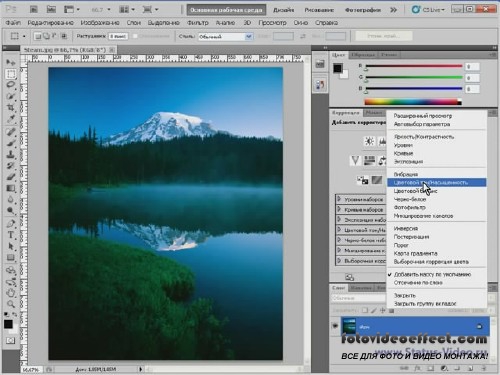Click the Vibrance triangle icon in Adjustments

click(x=355, y=161)
